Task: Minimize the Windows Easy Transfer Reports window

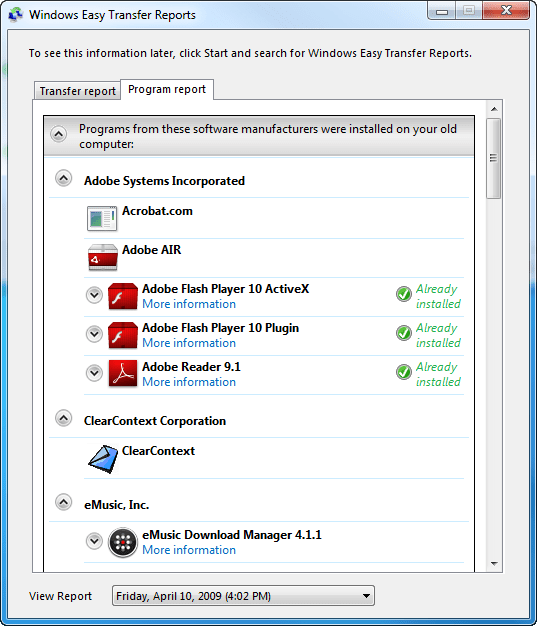Action: point(442,11)
